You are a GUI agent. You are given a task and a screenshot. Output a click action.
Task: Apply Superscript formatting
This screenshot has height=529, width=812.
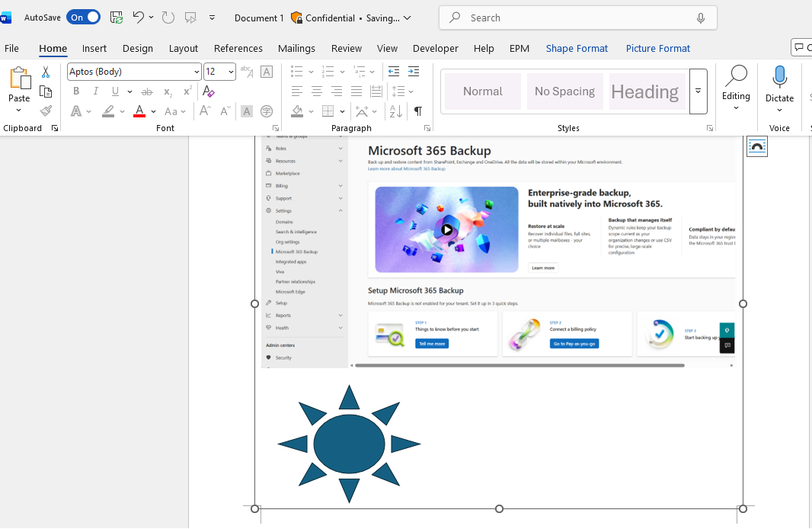coord(187,91)
